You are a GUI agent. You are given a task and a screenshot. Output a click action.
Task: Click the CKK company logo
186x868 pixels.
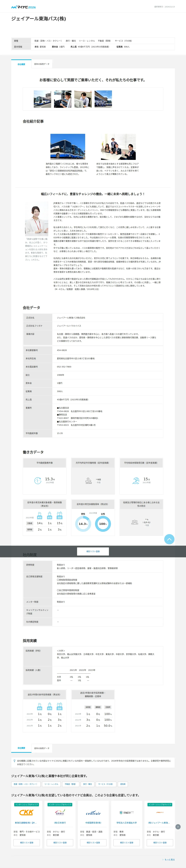(x=26, y=812)
